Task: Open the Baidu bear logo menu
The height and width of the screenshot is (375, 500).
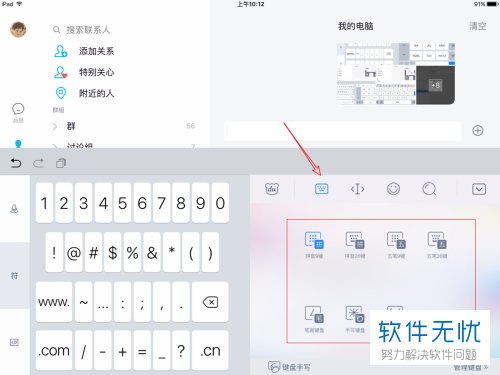Action: [272, 189]
